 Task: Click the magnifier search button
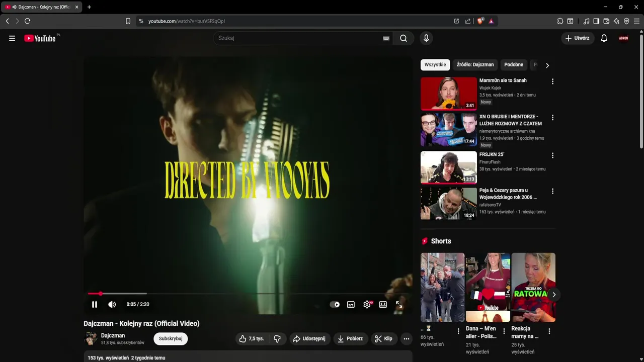(x=404, y=38)
